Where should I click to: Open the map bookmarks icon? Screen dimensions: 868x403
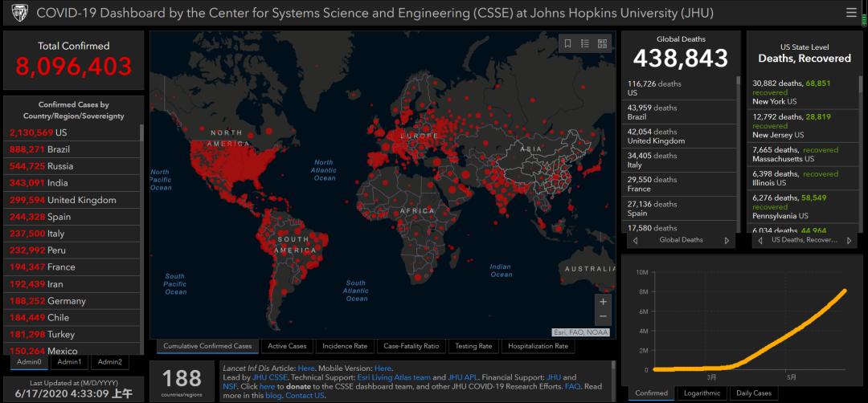567,43
